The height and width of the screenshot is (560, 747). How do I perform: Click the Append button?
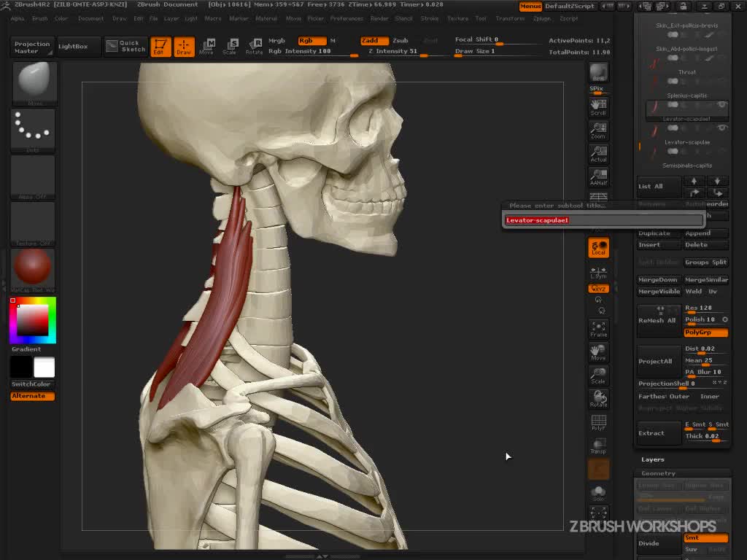pos(706,233)
